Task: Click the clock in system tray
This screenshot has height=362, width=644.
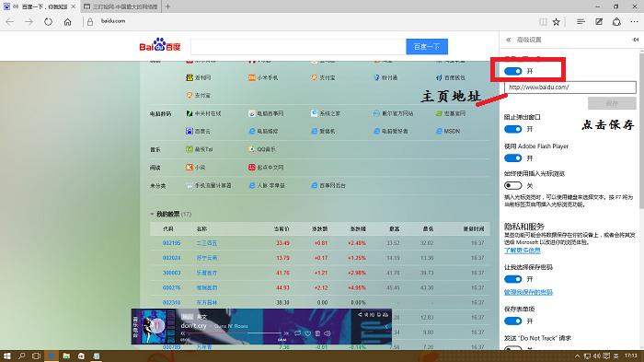Action: click(631, 356)
